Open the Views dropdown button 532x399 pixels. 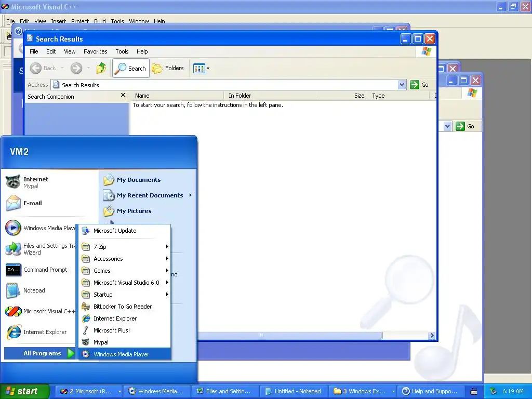pyautogui.click(x=201, y=68)
